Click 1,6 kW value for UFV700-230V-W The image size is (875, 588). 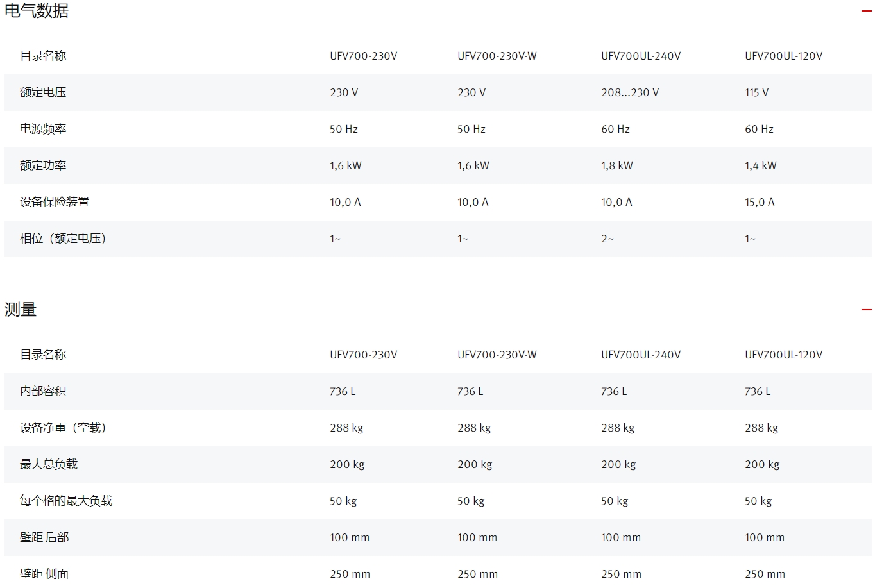[473, 165]
